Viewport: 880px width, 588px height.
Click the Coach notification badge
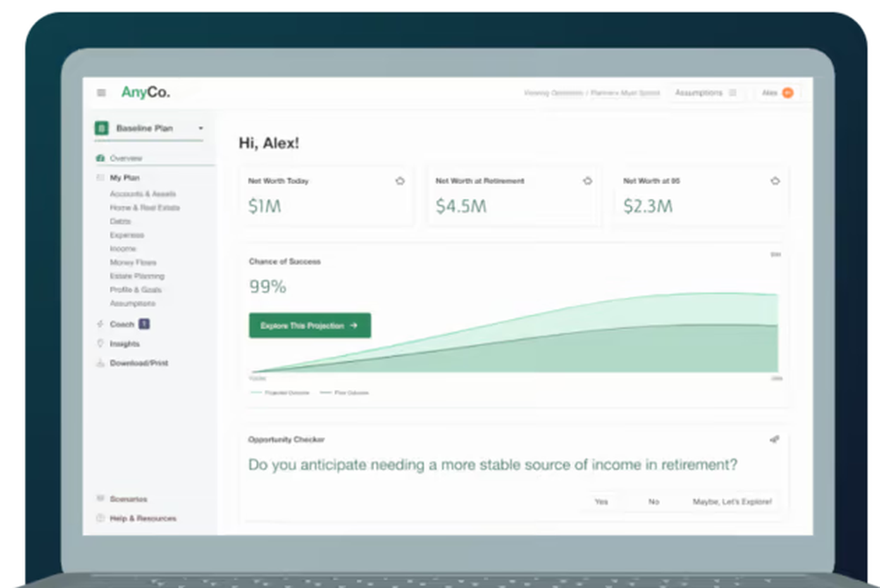[x=144, y=324]
